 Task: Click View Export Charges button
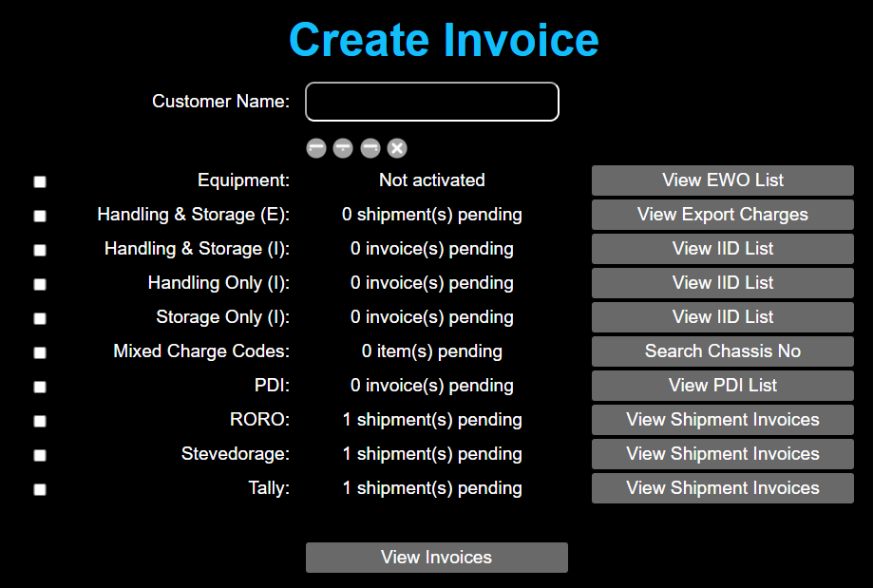[x=723, y=215]
